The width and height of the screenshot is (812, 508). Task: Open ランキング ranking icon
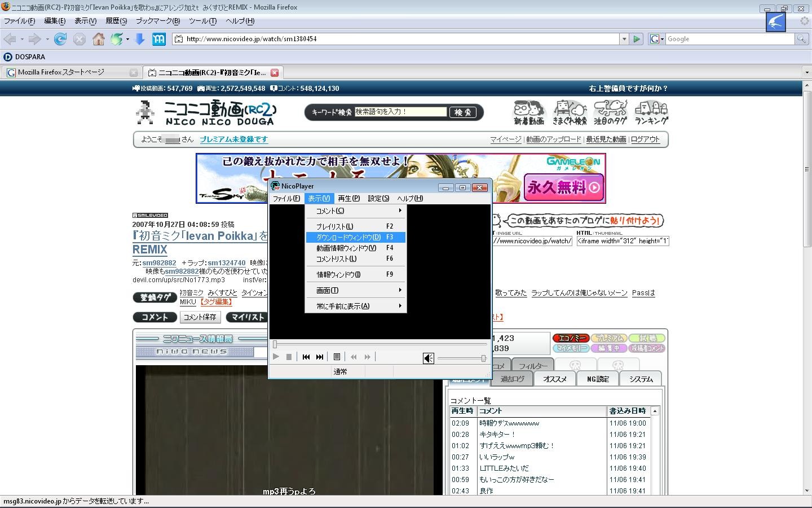[x=651, y=113]
